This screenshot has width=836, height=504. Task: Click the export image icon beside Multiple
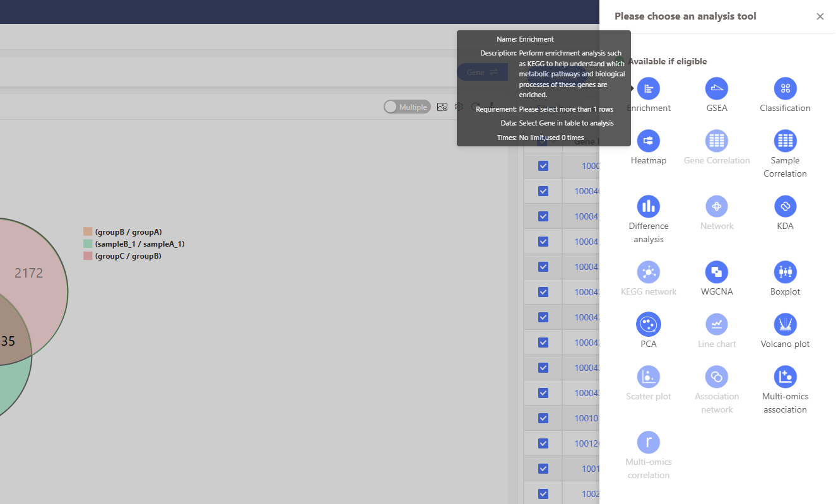point(442,107)
